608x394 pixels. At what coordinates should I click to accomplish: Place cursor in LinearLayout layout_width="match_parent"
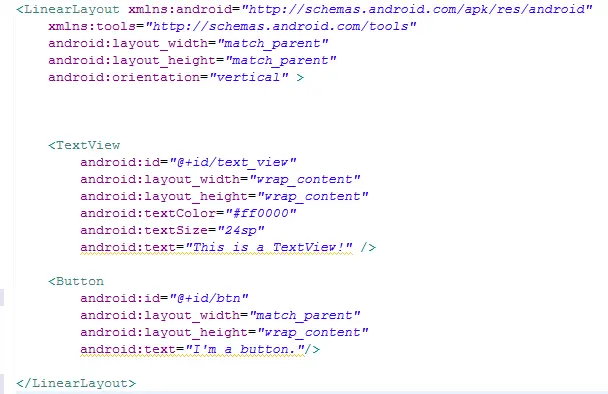coord(188,43)
